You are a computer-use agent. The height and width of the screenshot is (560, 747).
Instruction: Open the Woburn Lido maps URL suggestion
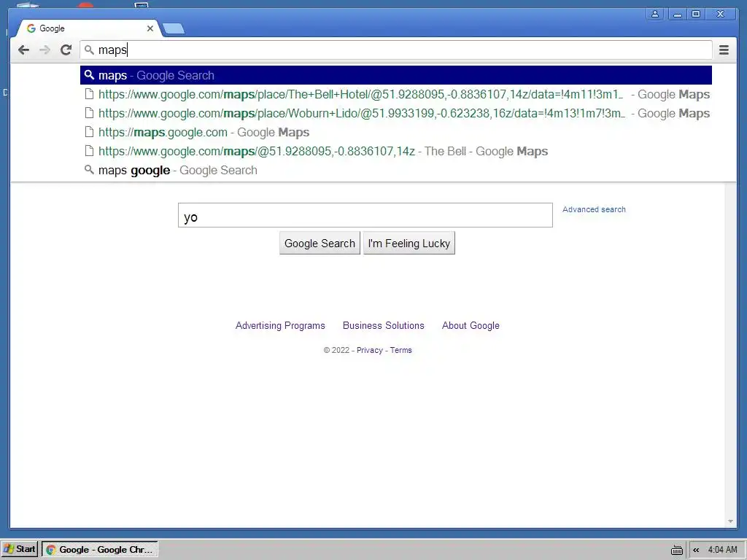coord(396,113)
